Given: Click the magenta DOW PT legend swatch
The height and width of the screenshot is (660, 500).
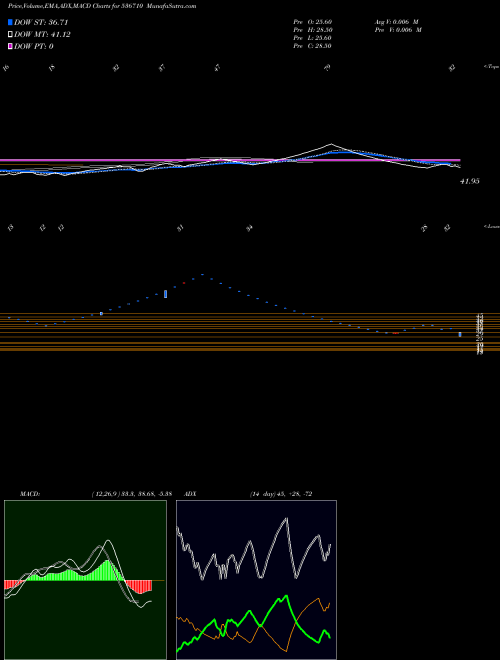Looking at the screenshot, I should click(10, 46).
